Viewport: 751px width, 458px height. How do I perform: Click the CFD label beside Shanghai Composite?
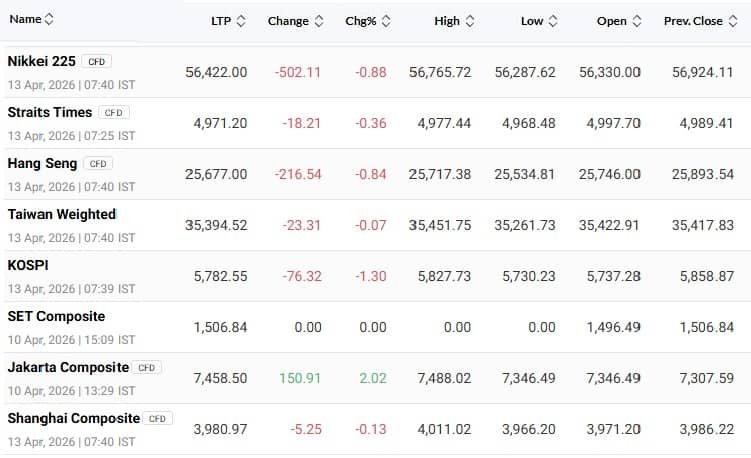(x=158, y=419)
